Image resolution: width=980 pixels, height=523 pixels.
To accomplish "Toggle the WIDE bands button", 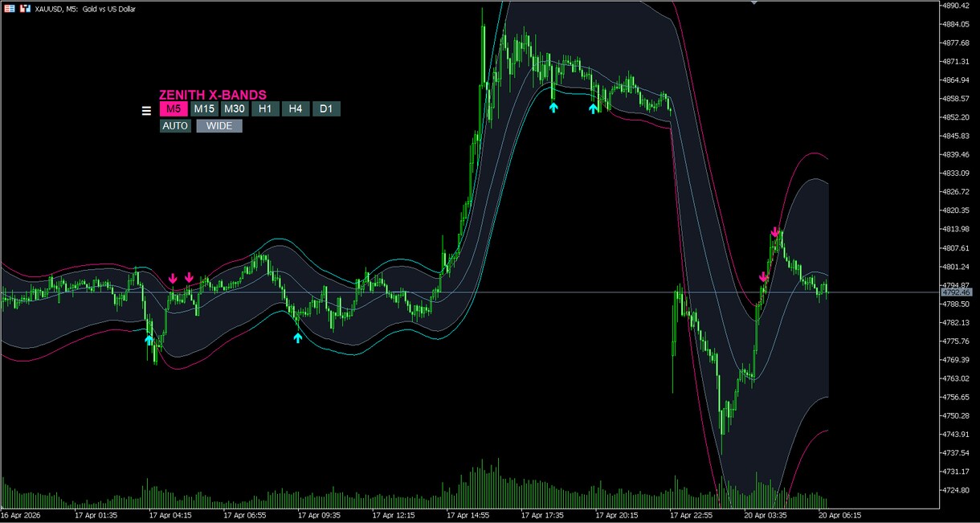I will [219, 125].
